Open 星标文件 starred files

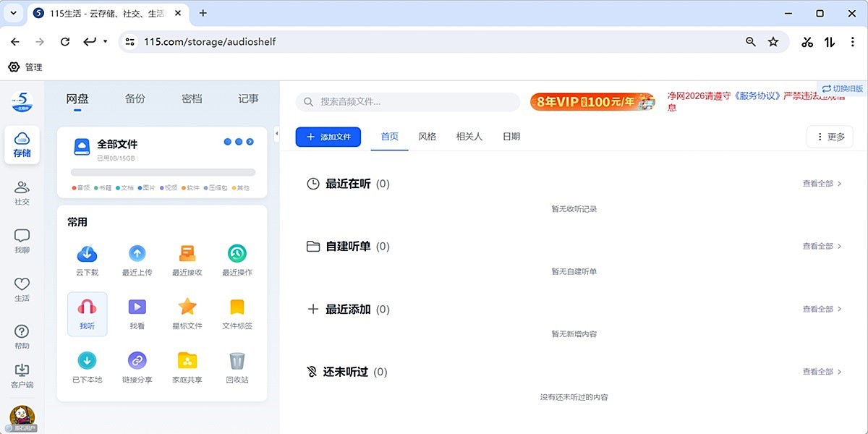click(187, 307)
